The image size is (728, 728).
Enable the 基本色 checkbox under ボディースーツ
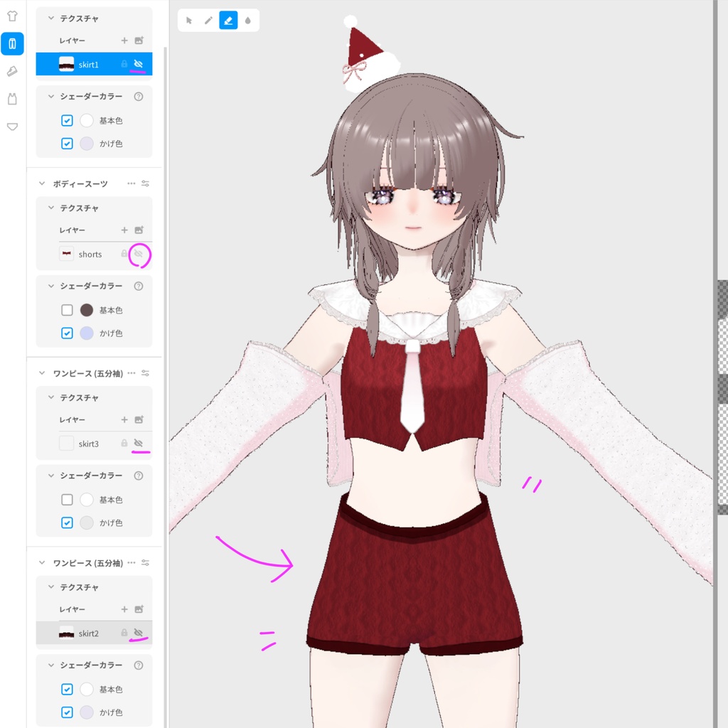tap(67, 310)
